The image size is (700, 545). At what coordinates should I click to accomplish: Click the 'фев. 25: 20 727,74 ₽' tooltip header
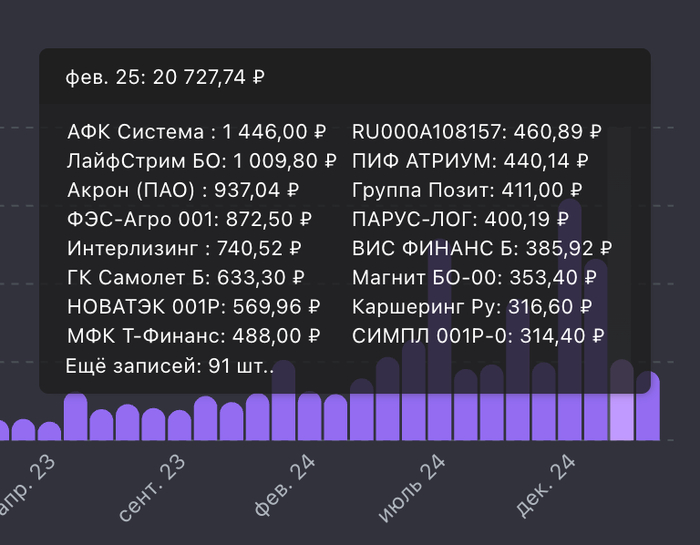click(166, 77)
